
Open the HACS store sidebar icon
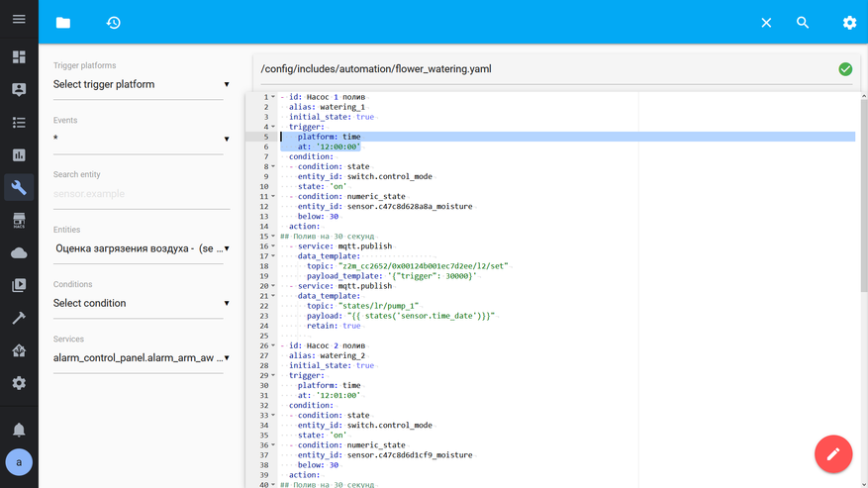[19, 221]
